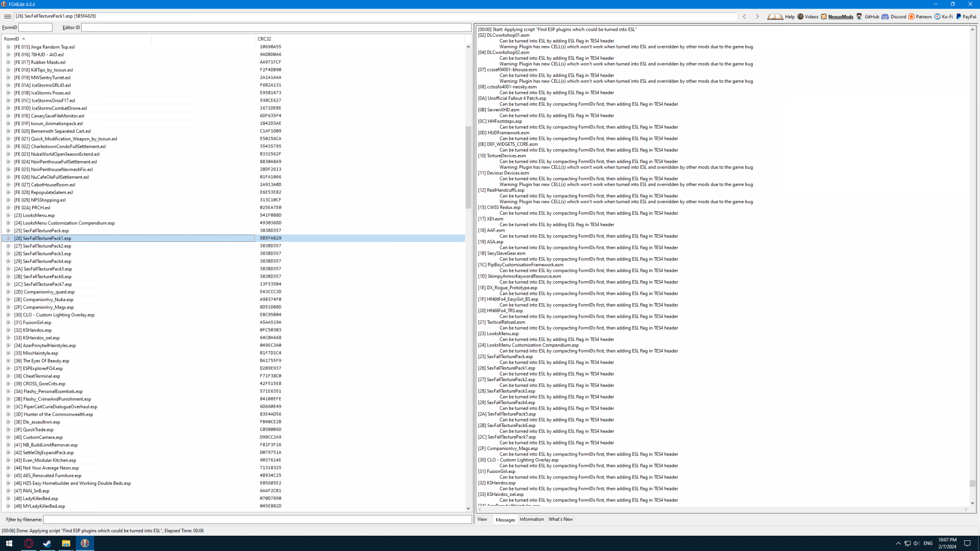The image size is (980, 551).
Task: Switch to the Information tab
Action: click(531, 519)
